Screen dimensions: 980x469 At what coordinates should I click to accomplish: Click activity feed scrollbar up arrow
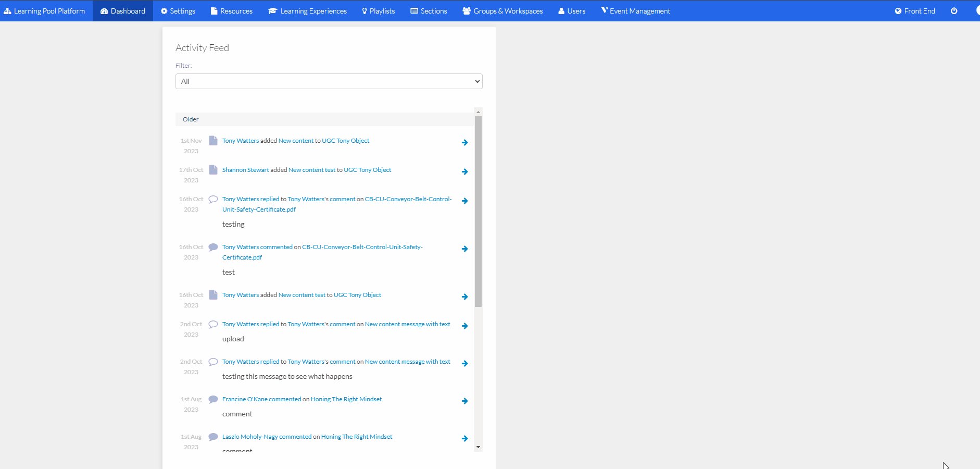coord(478,112)
